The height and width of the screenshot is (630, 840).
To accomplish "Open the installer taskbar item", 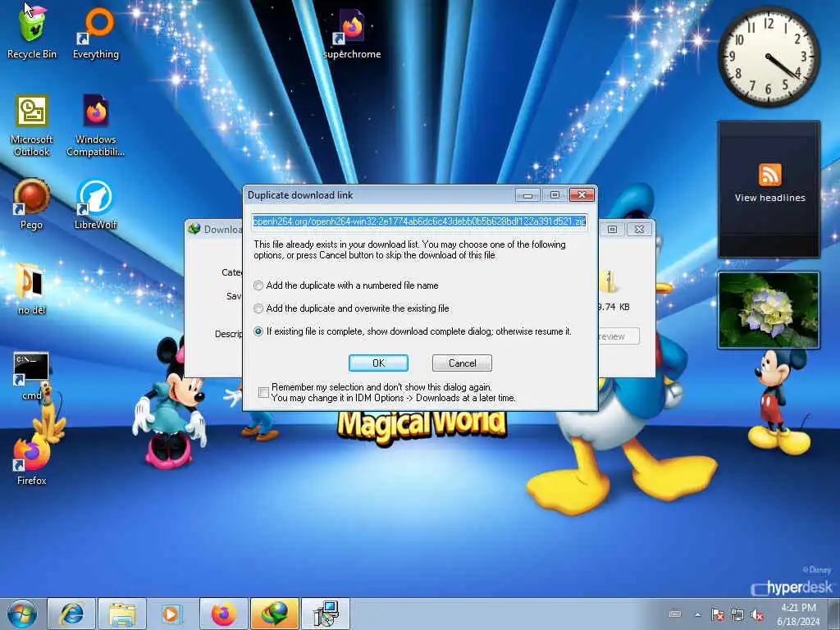I will tap(325, 614).
